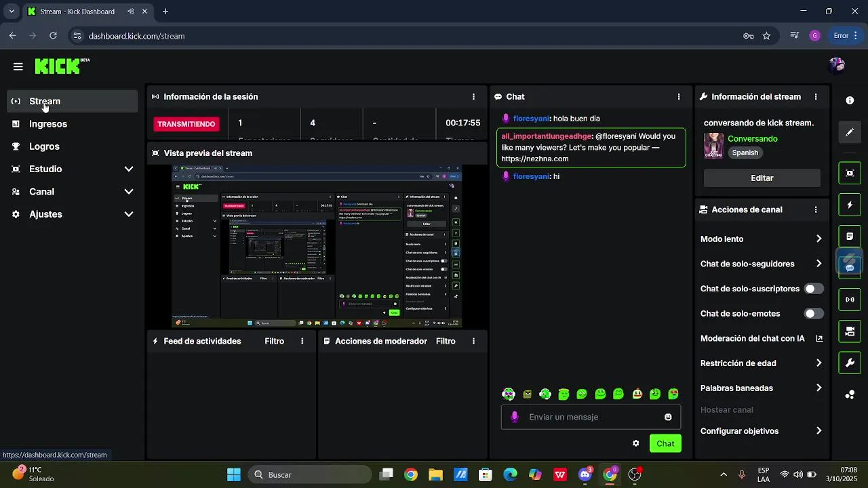The width and height of the screenshot is (868, 488).
Task: Open Información del stream three-dot menu
Action: click(816, 97)
